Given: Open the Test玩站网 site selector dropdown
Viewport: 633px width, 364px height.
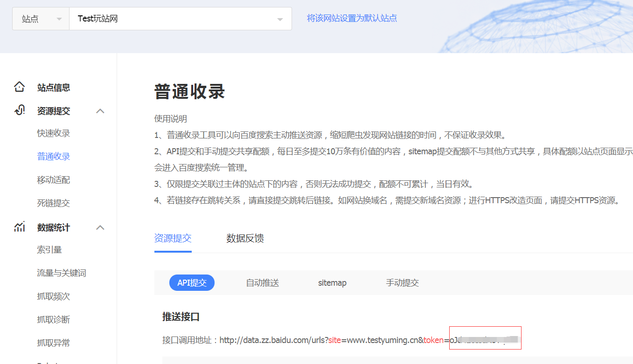Looking at the screenshot, I should coord(181,19).
